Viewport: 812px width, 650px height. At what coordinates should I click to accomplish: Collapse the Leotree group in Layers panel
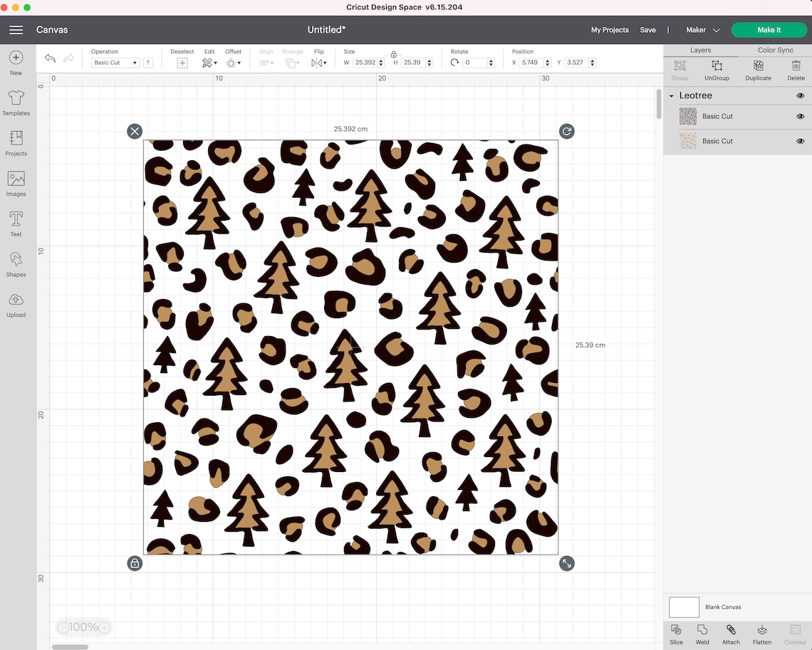(x=670, y=95)
